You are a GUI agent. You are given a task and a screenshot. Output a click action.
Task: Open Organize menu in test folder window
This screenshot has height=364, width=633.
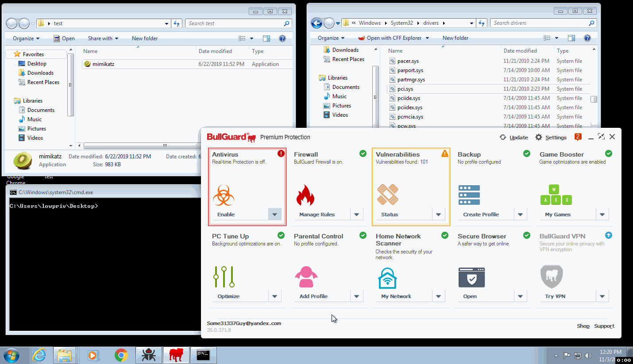[x=26, y=38]
